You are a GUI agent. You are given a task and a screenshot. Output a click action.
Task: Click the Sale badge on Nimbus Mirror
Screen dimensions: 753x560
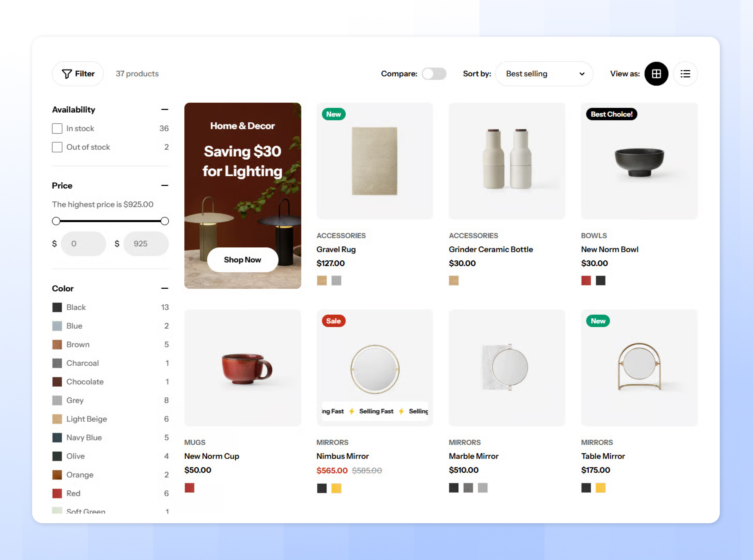(334, 321)
